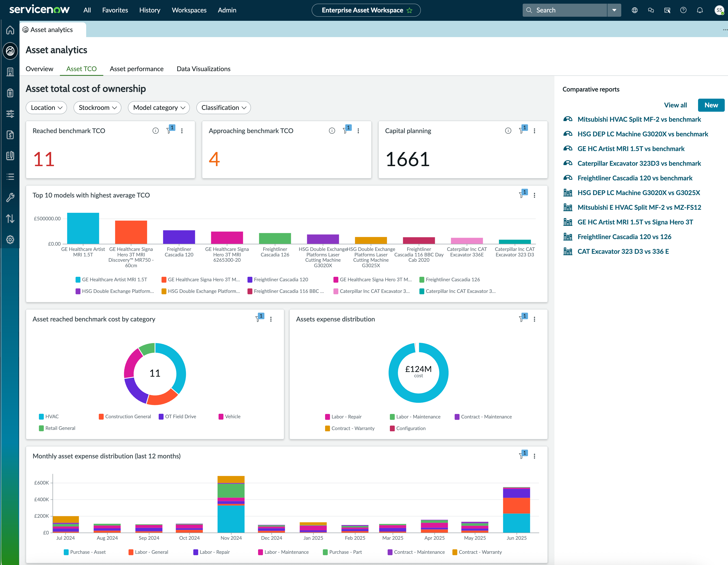Click the GE Healthcare Artist MRI 1.5T bar

83,228
